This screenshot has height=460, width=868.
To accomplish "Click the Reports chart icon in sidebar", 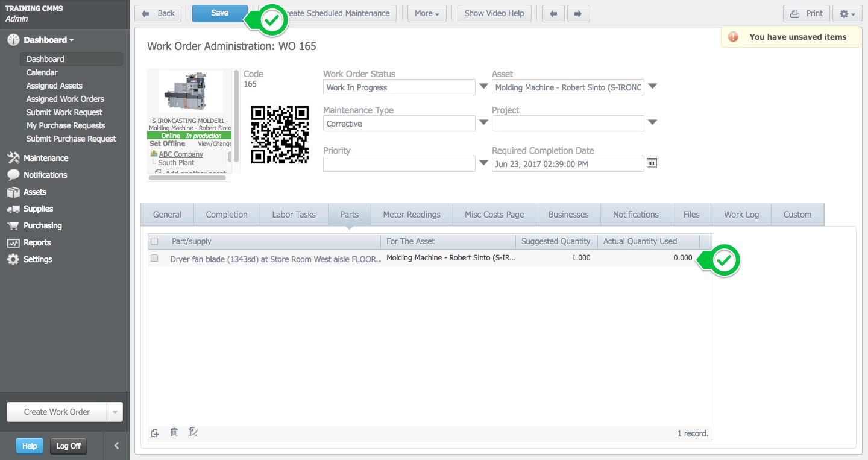I will [x=13, y=242].
